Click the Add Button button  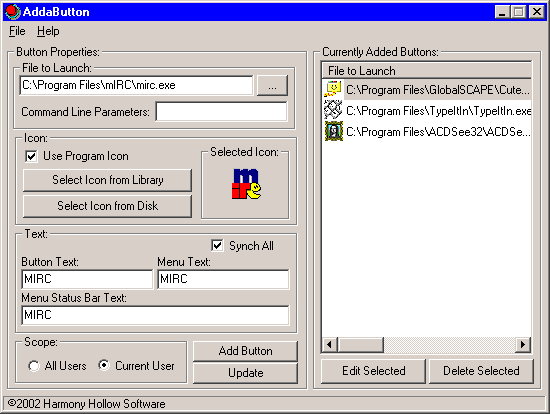pos(245,351)
